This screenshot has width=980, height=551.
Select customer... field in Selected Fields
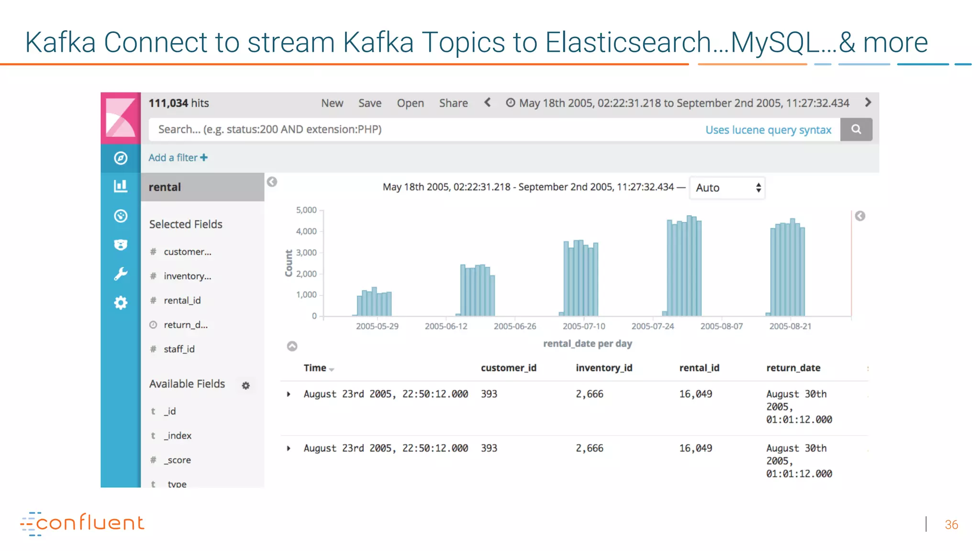click(188, 252)
